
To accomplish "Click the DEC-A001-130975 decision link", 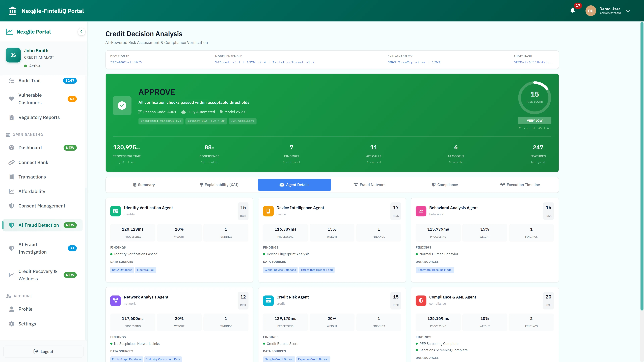I will (126, 62).
